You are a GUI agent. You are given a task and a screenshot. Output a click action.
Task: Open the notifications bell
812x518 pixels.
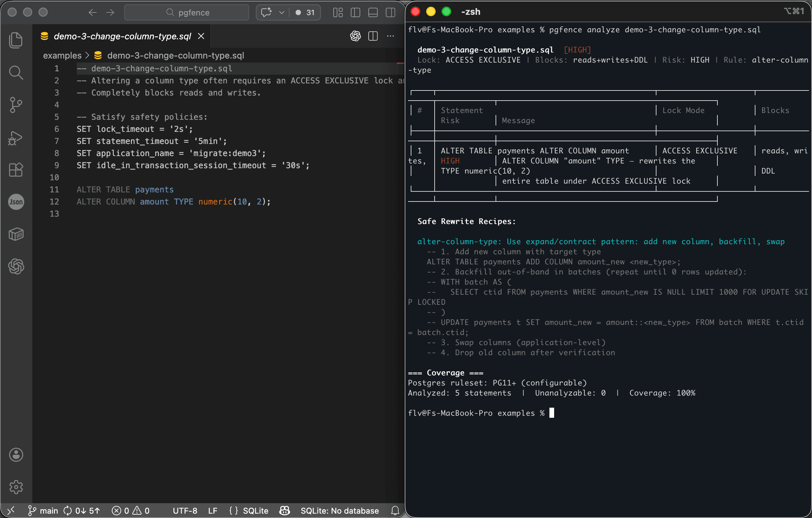(395, 511)
